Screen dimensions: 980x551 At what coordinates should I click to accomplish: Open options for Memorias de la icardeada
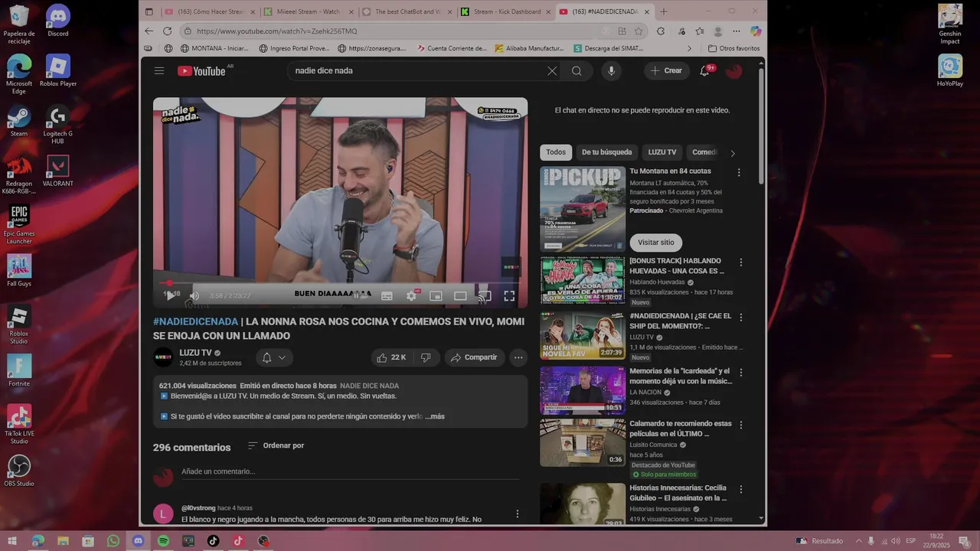click(740, 373)
